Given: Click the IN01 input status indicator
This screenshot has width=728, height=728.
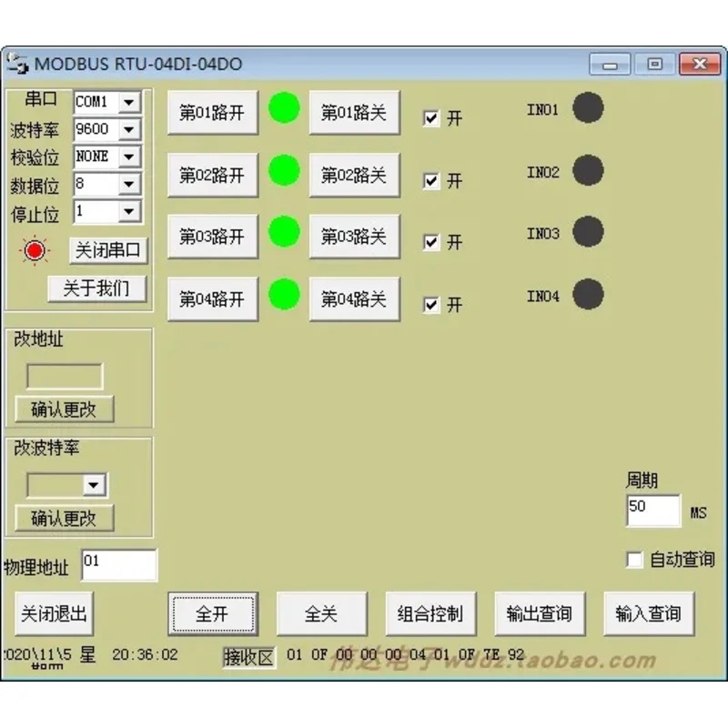Looking at the screenshot, I should [x=588, y=107].
